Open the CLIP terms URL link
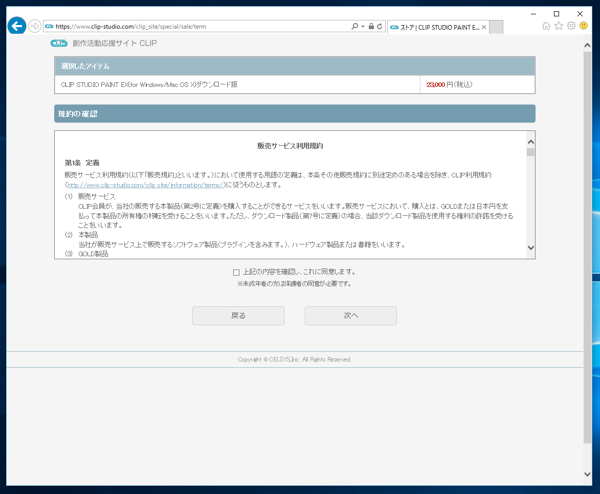This screenshot has height=494, width=600. 145,185
